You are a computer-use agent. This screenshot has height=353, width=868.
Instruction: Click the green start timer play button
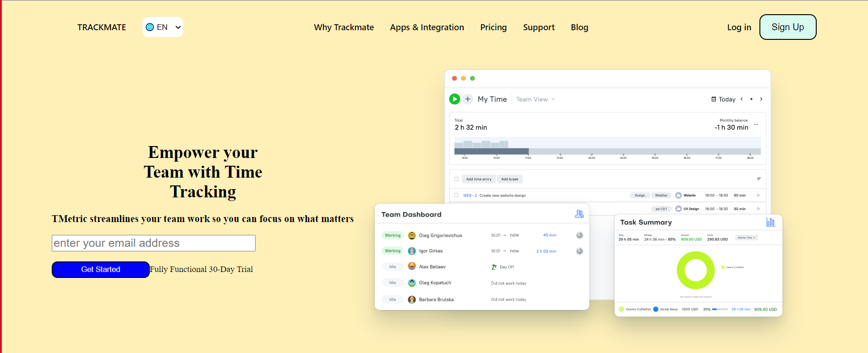point(454,99)
